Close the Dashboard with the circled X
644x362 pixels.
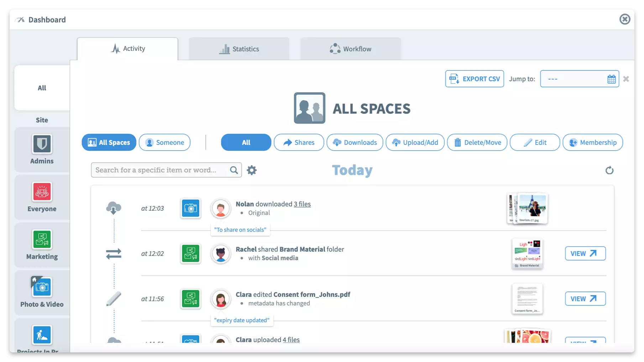[625, 19]
